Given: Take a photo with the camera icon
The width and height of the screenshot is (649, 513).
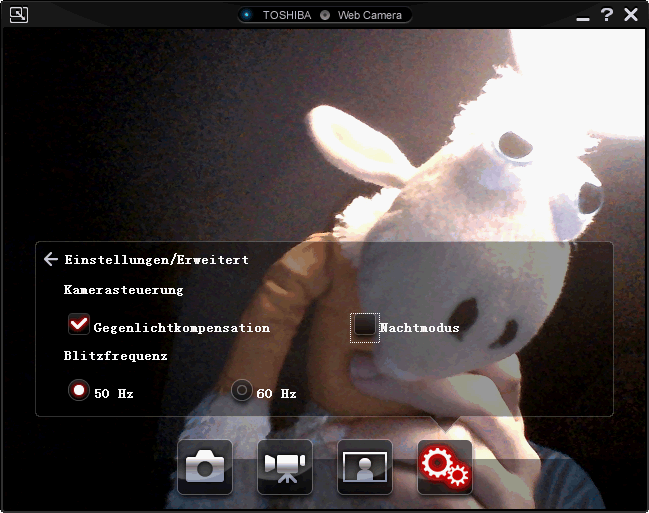Looking at the screenshot, I should pyautogui.click(x=205, y=467).
